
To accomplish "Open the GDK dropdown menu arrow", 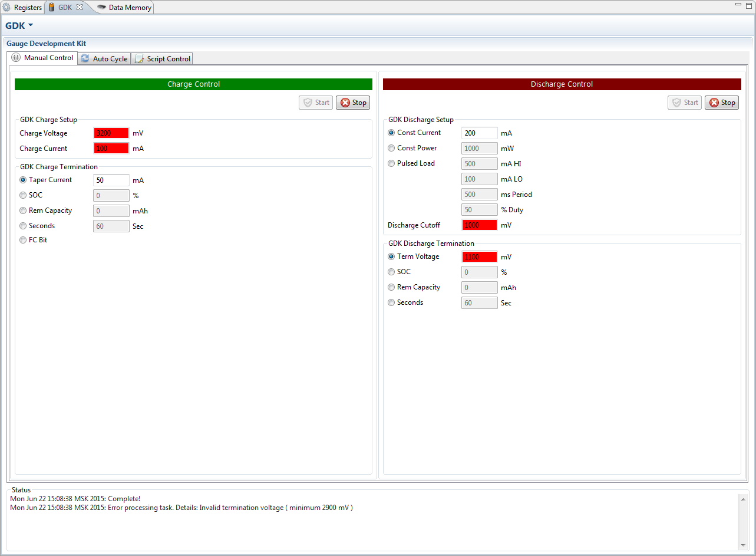I will coord(30,25).
